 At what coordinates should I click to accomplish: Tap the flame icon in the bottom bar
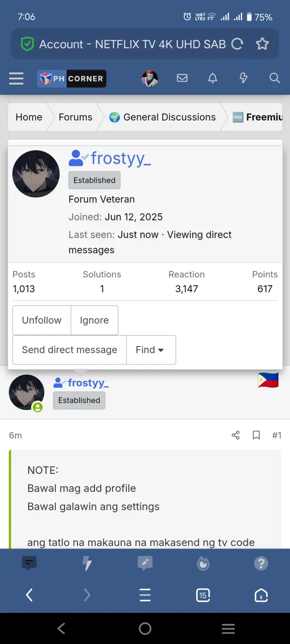click(x=203, y=563)
